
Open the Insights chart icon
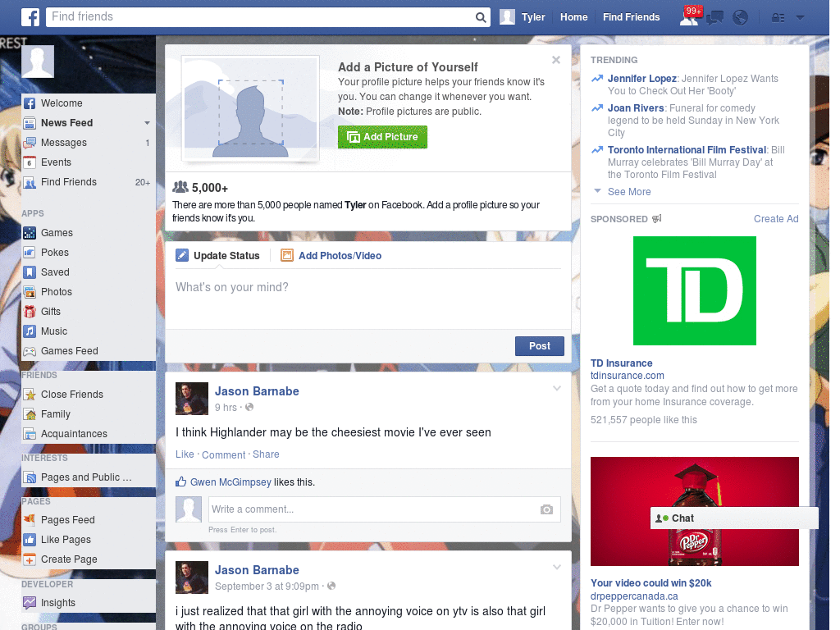pyautogui.click(x=30, y=603)
